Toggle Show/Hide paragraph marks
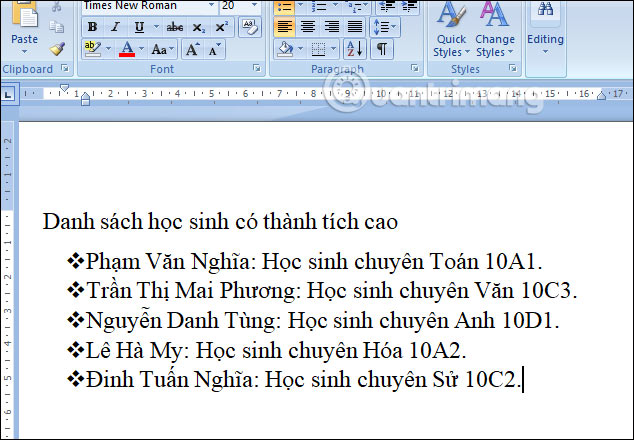The height and width of the screenshot is (440, 634). pos(381,49)
